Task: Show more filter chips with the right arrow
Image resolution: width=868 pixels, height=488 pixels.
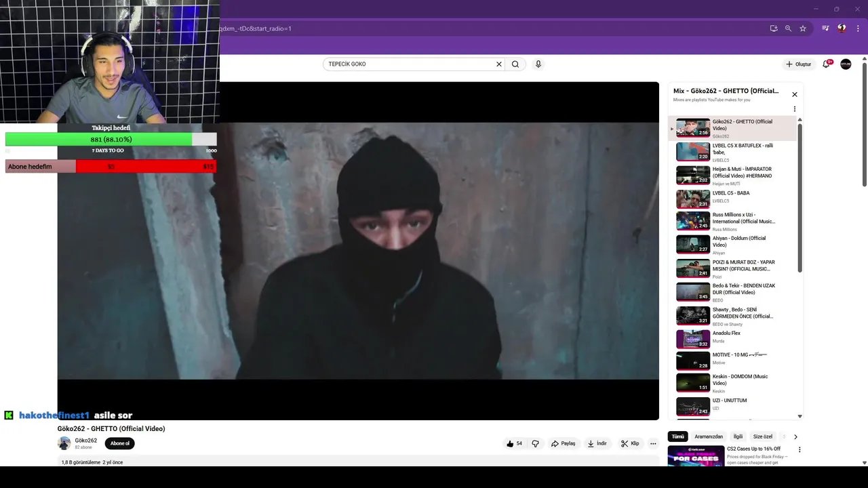Action: coord(795,436)
